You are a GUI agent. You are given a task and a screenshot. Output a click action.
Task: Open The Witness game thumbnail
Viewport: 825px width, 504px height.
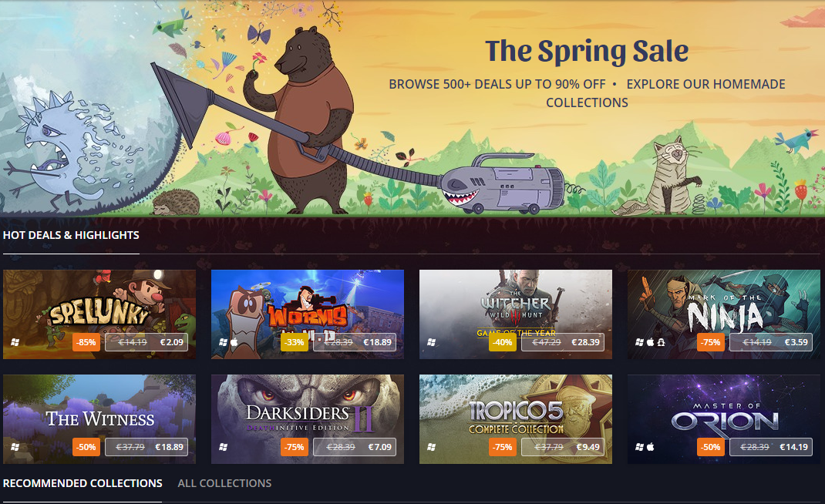[99, 419]
